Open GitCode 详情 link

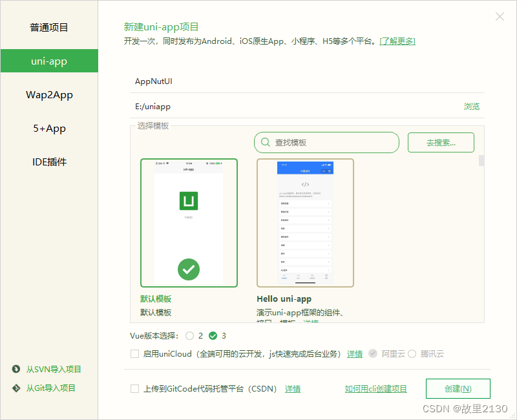[293, 389]
